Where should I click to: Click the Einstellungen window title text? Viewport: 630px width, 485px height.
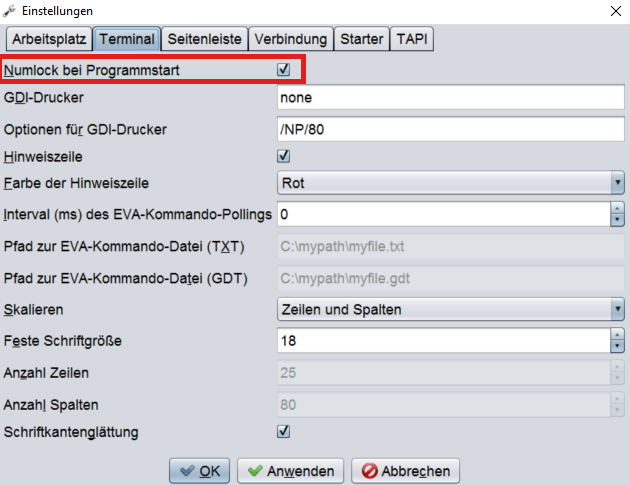57,11
